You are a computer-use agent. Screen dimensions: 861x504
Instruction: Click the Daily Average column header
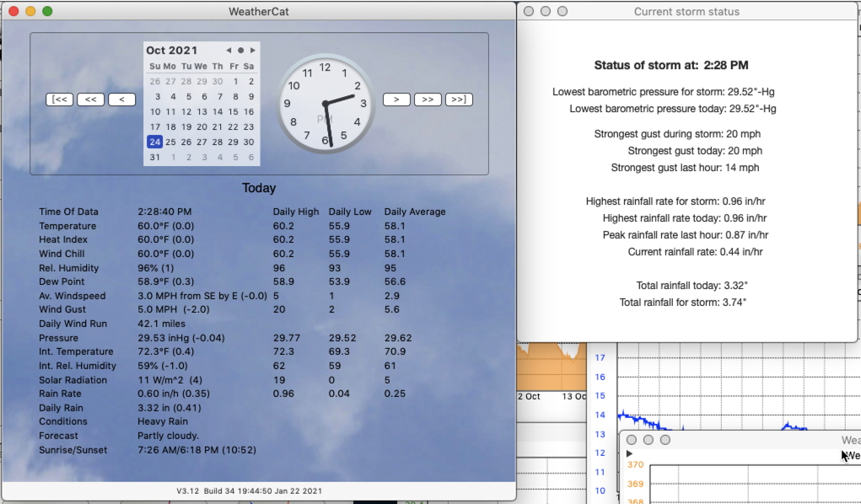pos(415,212)
